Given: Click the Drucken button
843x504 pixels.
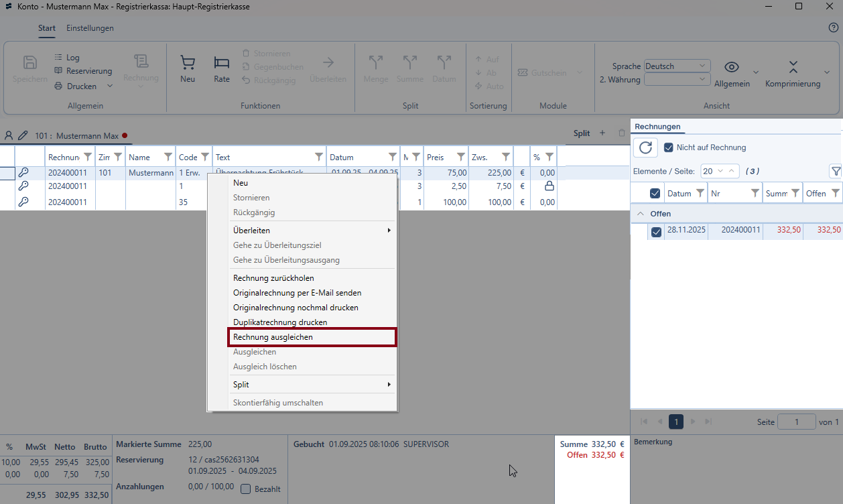Looking at the screenshot, I should 80,86.
